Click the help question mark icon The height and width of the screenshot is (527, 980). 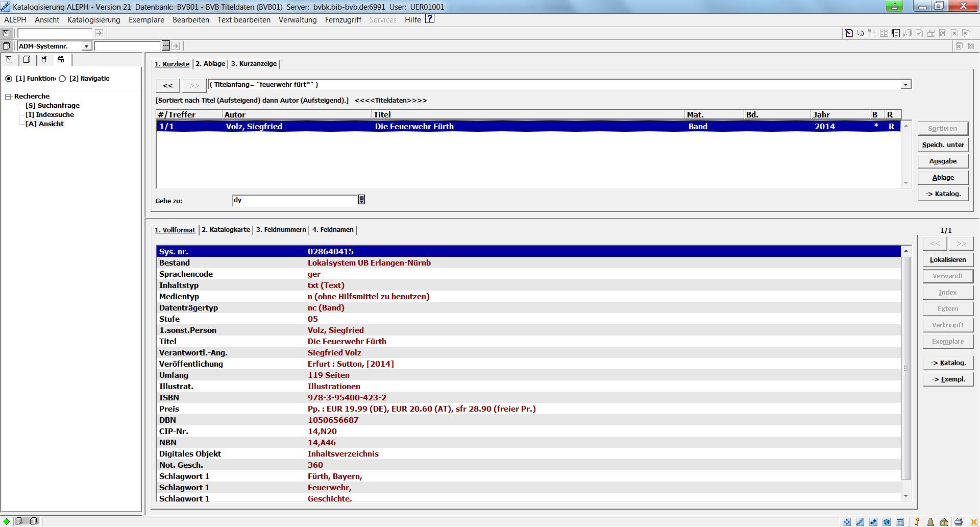click(x=430, y=19)
